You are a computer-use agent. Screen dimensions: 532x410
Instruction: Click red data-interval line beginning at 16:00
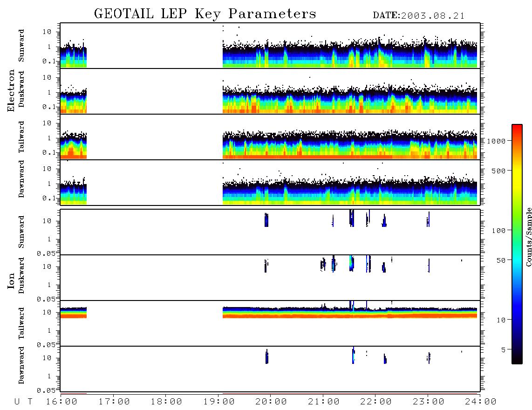(x=74, y=393)
